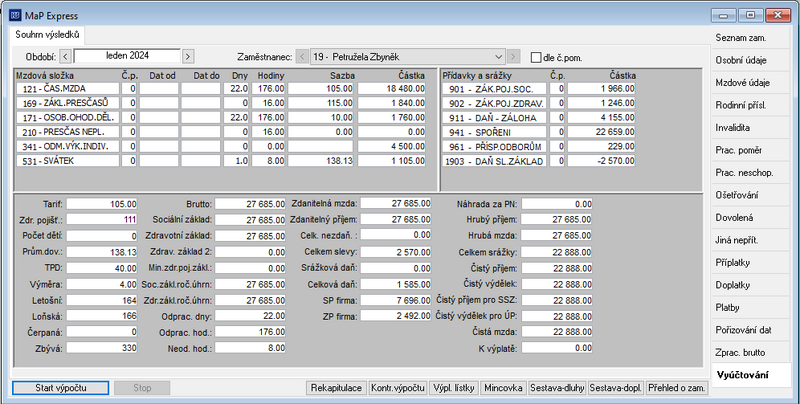Image resolution: width=800 pixels, height=404 pixels.
Task: Open the Platby side tab
Action: pos(751,307)
